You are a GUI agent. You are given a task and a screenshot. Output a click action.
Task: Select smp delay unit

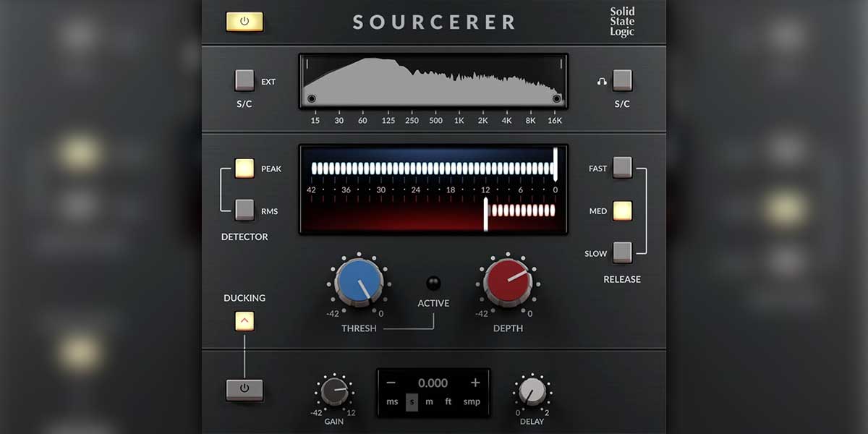pyautogui.click(x=472, y=402)
